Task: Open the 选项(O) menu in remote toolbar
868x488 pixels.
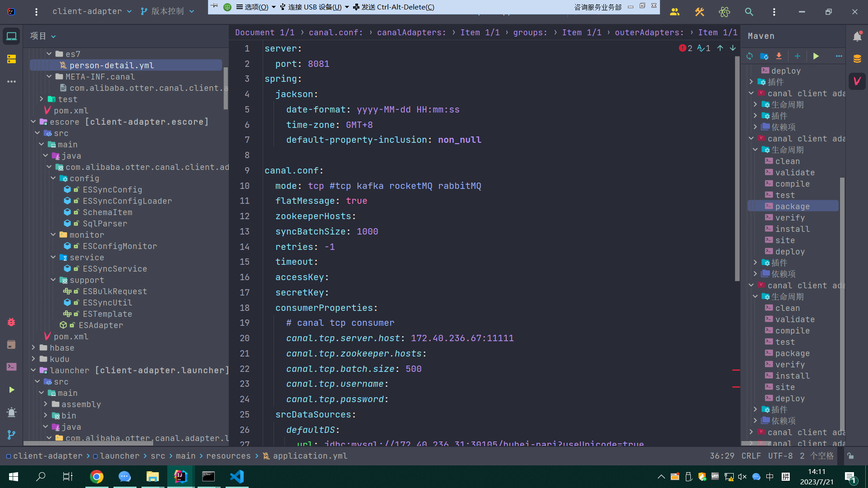Action: (x=255, y=7)
